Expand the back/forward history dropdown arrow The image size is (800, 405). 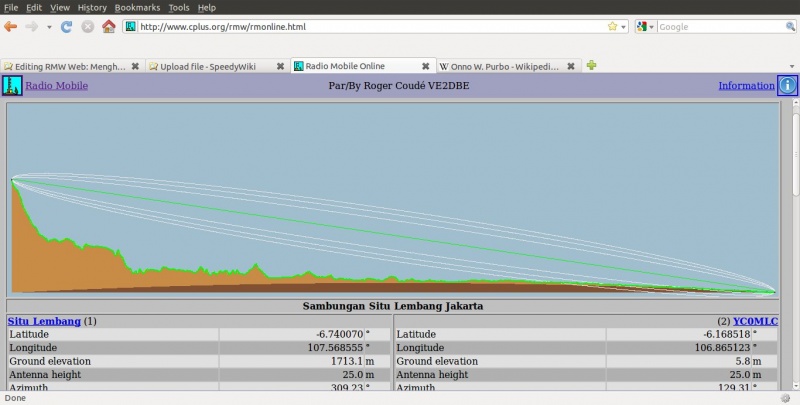tap(48, 26)
